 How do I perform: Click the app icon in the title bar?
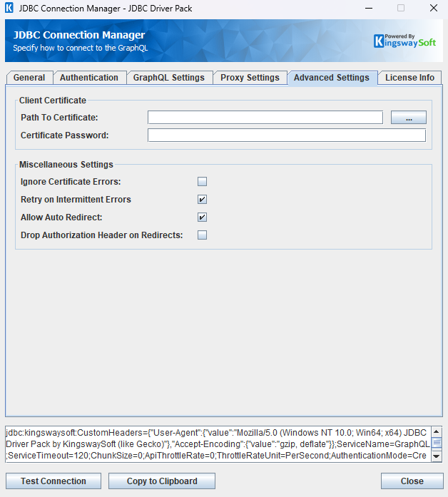[9, 8]
